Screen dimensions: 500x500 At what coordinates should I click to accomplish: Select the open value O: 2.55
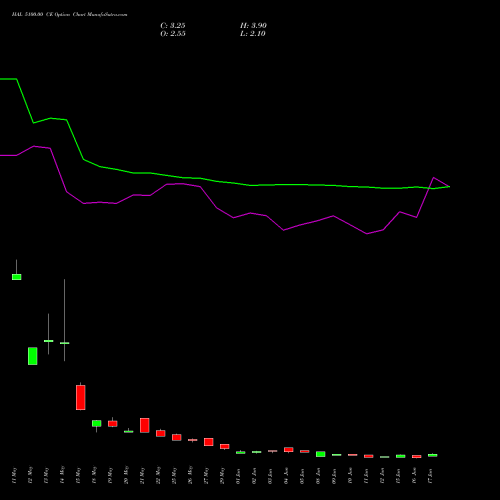point(173,34)
